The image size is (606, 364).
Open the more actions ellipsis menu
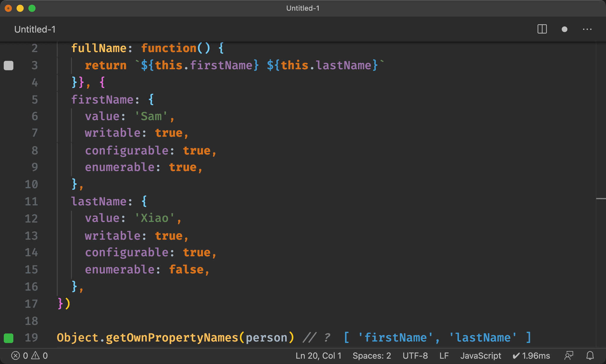pos(587,29)
